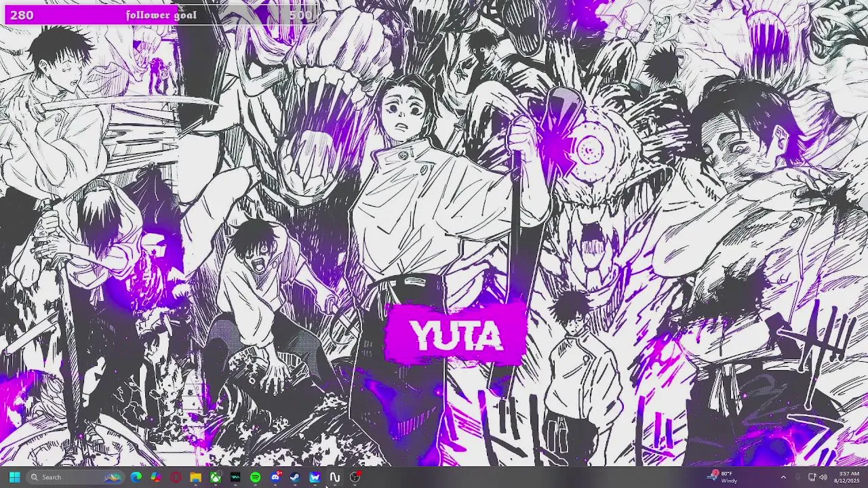This screenshot has width=868, height=488.
Task: Click the follower goal progress bar
Action: pos(161,15)
